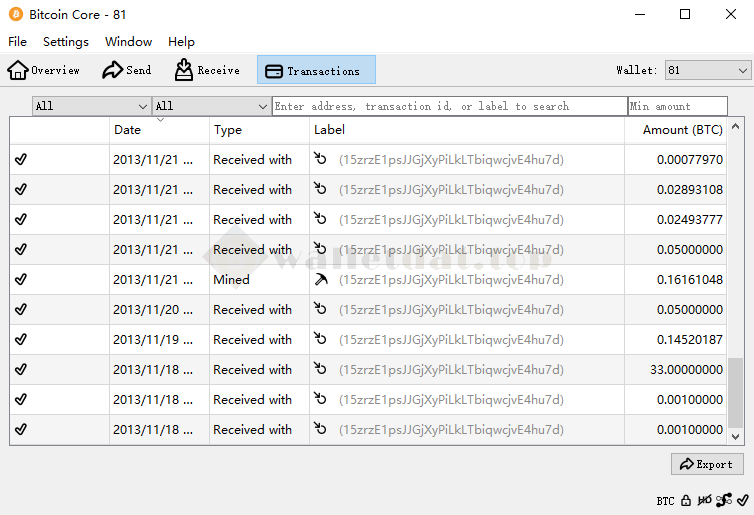Viewport: 754px width, 515px height.
Task: Click the sync checkmark status icon
Action: click(741, 500)
